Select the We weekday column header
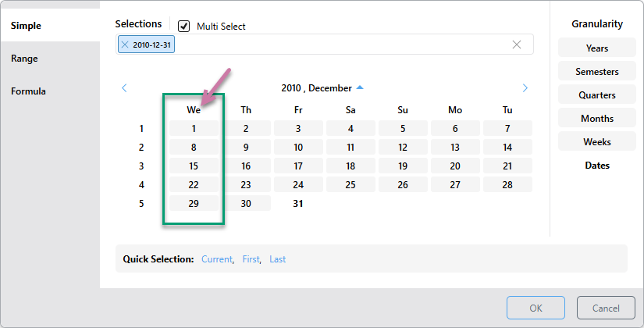644x328 pixels. [x=194, y=110]
